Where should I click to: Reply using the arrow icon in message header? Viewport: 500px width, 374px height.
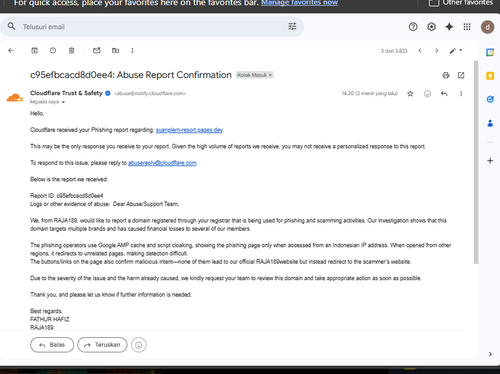(444, 94)
